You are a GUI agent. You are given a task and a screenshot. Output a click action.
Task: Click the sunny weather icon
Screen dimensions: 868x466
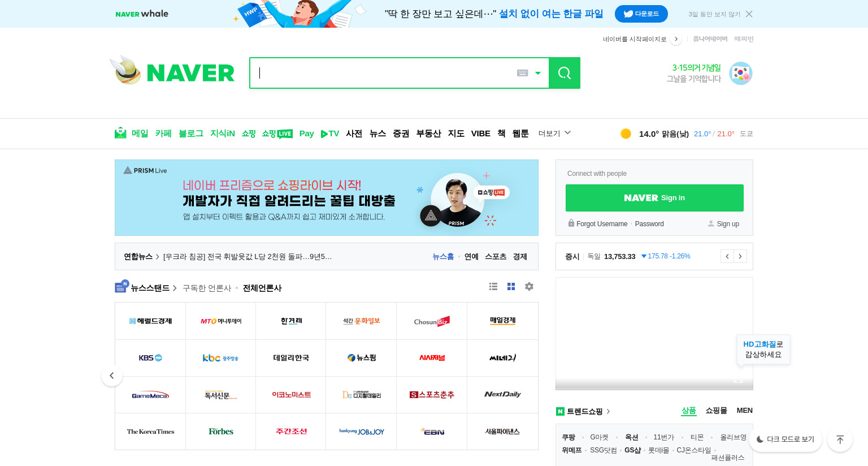pyautogui.click(x=626, y=133)
